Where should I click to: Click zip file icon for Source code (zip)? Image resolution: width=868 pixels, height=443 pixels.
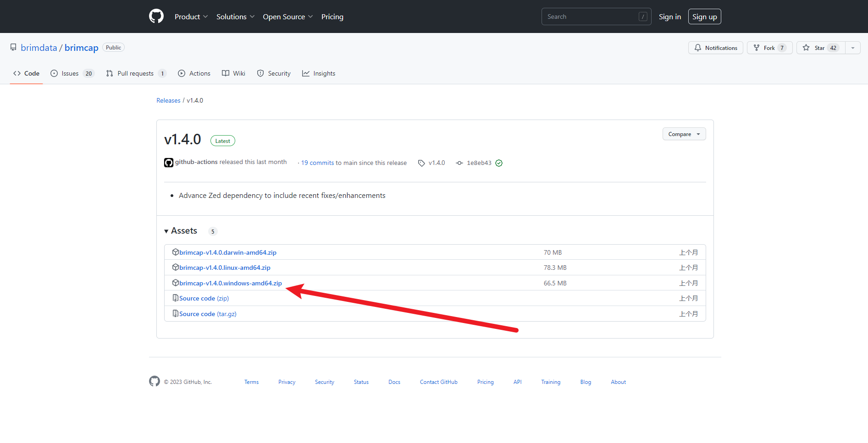[175, 298]
